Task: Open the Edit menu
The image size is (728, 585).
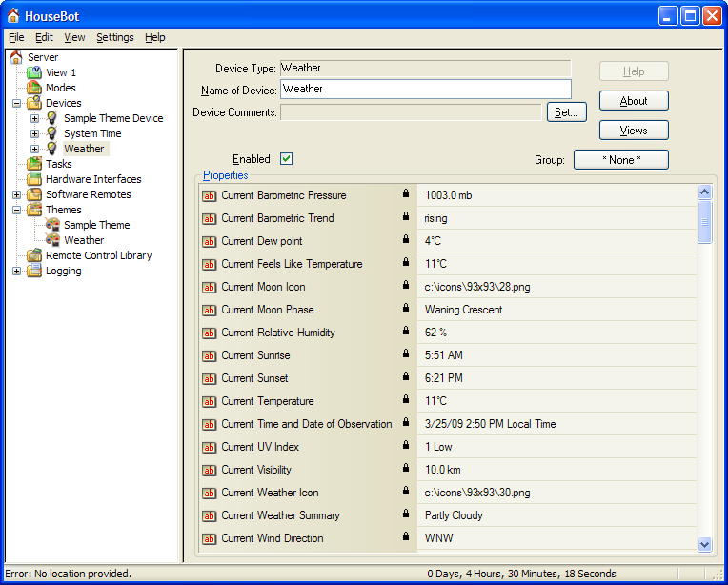Action: click(x=44, y=37)
